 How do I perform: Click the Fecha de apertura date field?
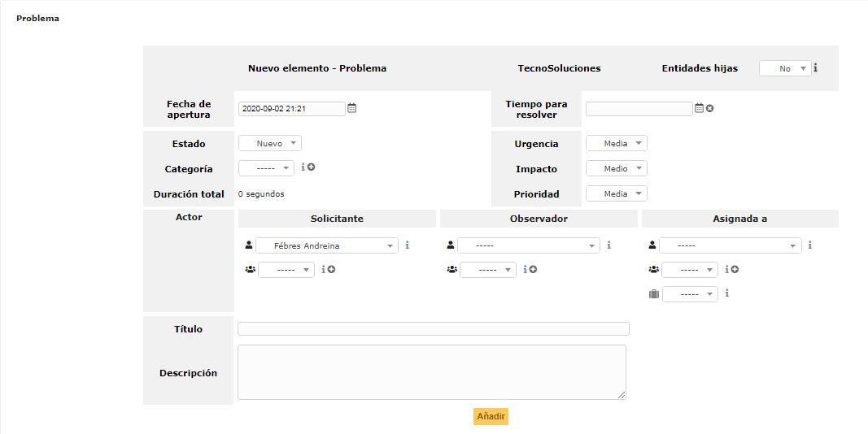coord(291,109)
